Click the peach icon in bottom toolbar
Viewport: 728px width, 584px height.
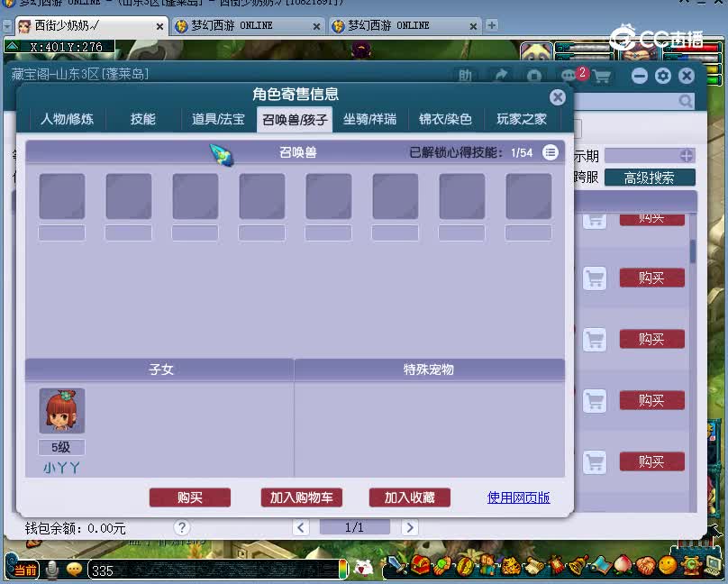(x=623, y=564)
